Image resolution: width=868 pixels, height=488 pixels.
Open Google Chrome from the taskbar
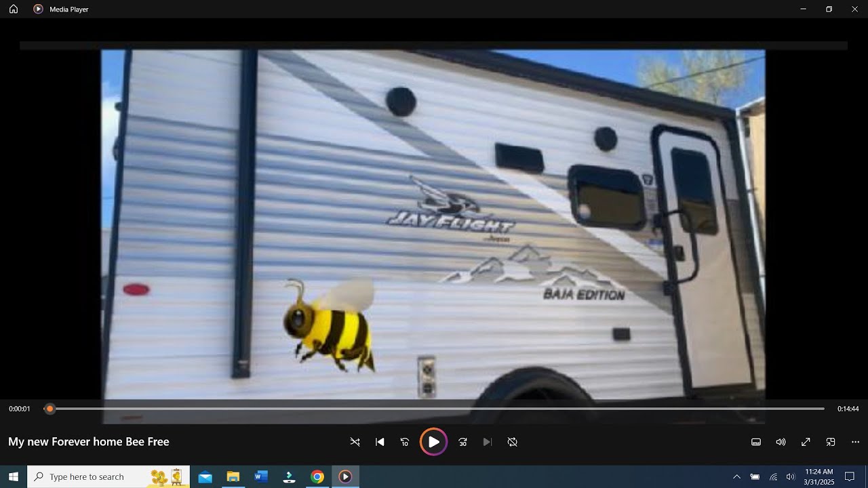(x=317, y=476)
